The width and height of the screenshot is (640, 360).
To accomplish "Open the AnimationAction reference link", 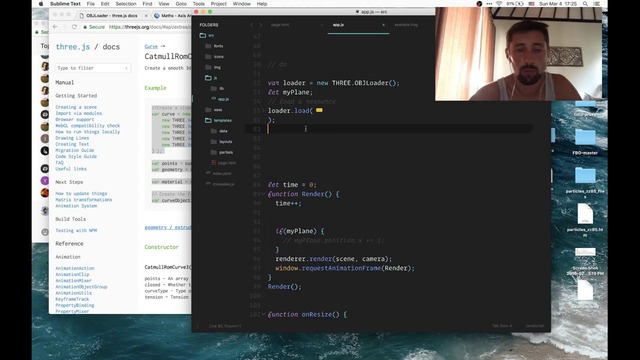I will click(x=75, y=268).
